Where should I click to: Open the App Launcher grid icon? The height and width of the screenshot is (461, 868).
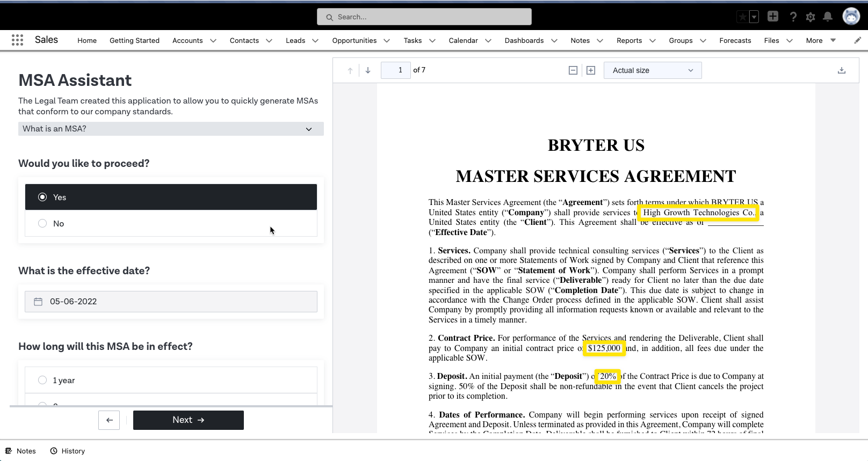pyautogui.click(x=17, y=40)
